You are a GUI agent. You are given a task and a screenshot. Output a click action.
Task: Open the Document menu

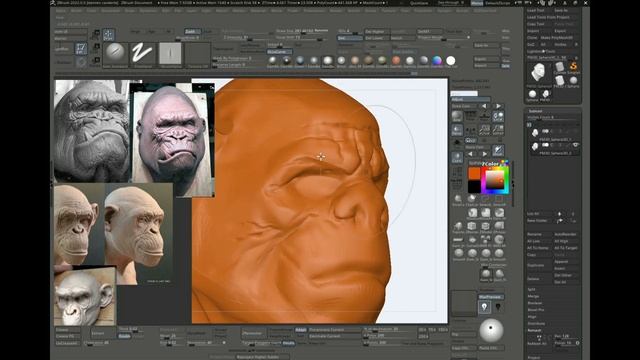[x=110, y=11]
